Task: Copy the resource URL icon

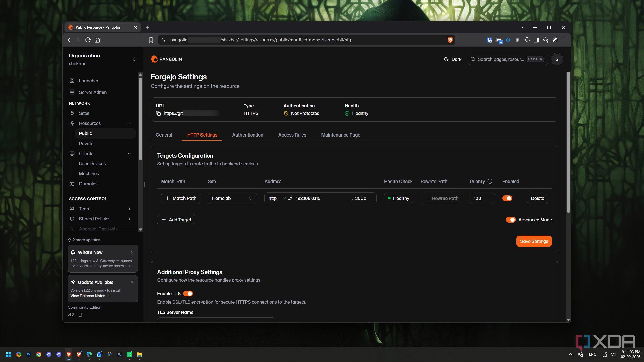Action: 158,113
